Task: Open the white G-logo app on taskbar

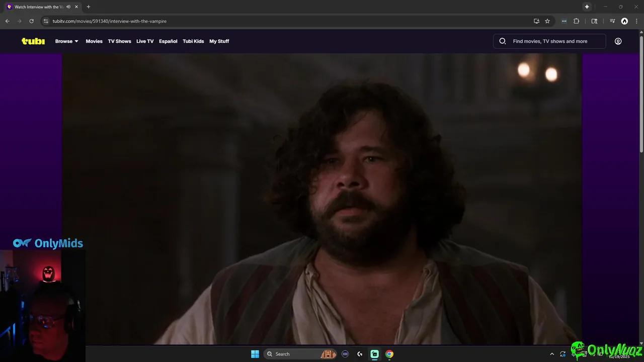Action: click(360, 354)
